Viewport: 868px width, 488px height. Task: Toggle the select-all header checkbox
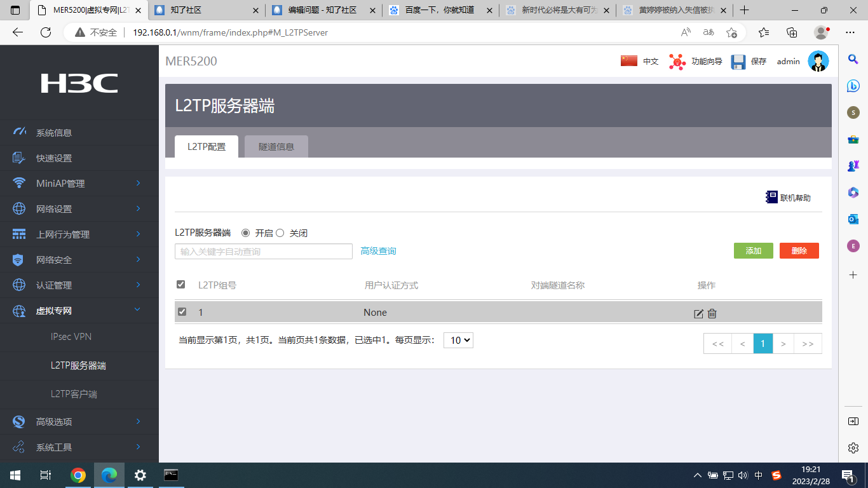tap(181, 285)
